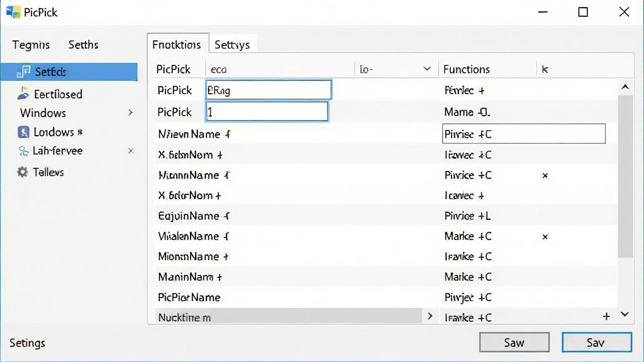Maximize the PicPick window
This screenshot has width=644, height=362.
point(583,12)
